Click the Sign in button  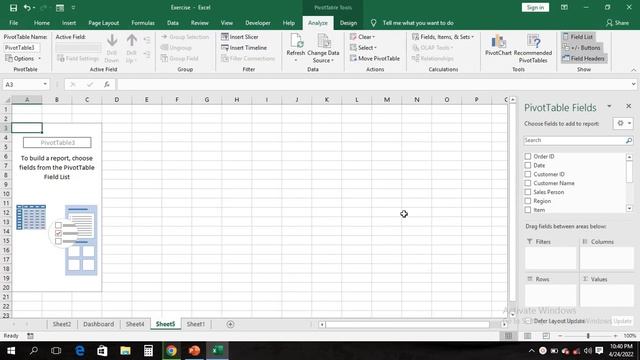[535, 7]
